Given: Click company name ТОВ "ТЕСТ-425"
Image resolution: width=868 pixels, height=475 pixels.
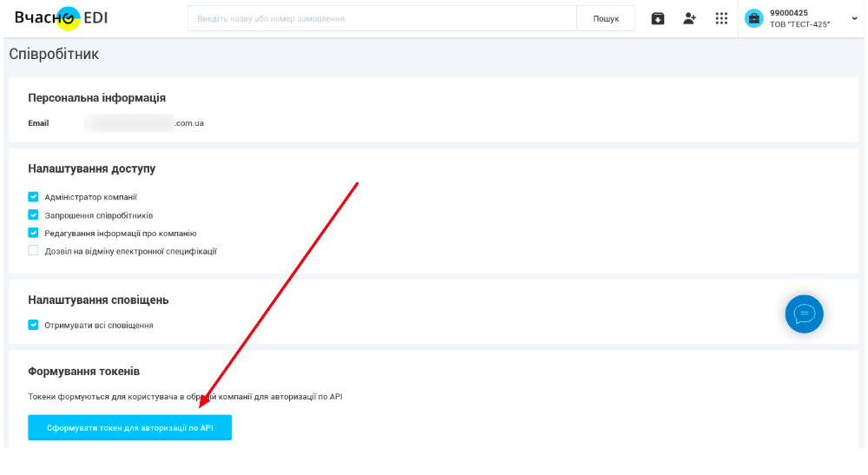Looking at the screenshot, I should click(x=799, y=24).
